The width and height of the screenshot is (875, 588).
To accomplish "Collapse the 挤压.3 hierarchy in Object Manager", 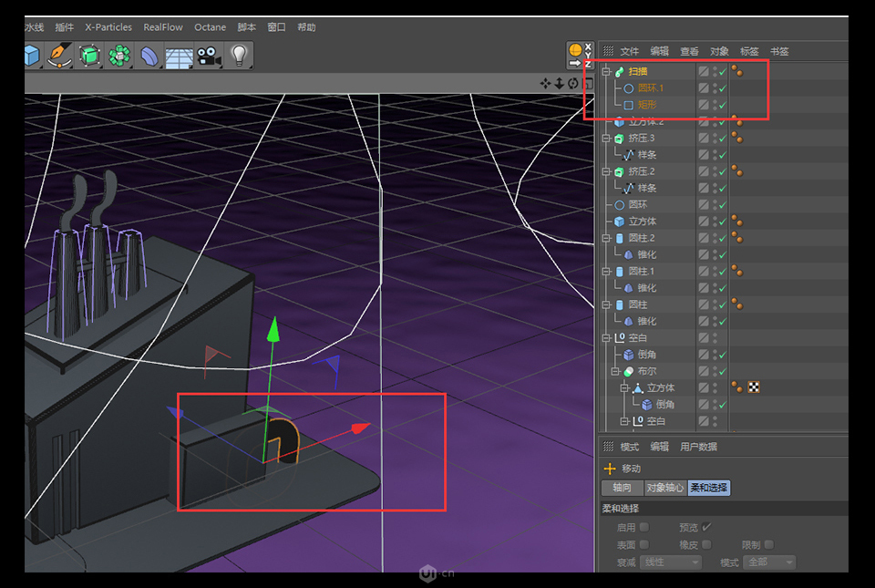I will (x=606, y=138).
